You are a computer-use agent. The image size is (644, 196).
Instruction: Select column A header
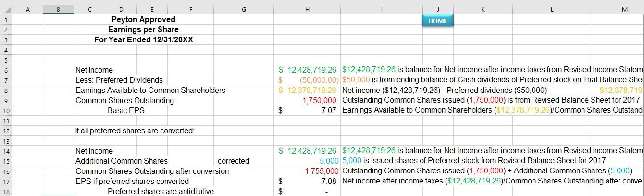click(x=27, y=10)
